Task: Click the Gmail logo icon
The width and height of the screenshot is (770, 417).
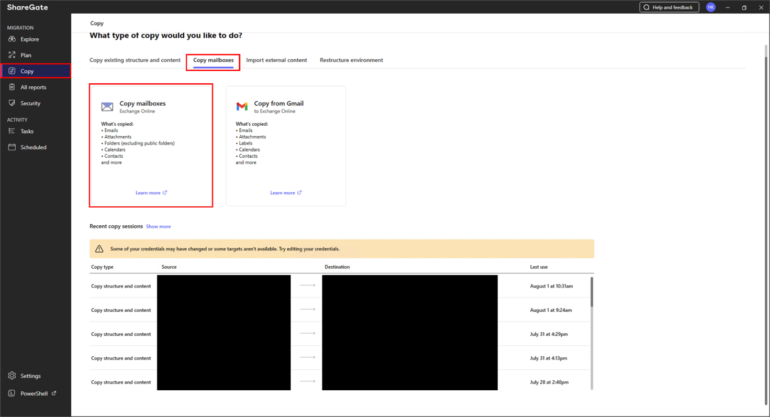Action: pyautogui.click(x=242, y=106)
